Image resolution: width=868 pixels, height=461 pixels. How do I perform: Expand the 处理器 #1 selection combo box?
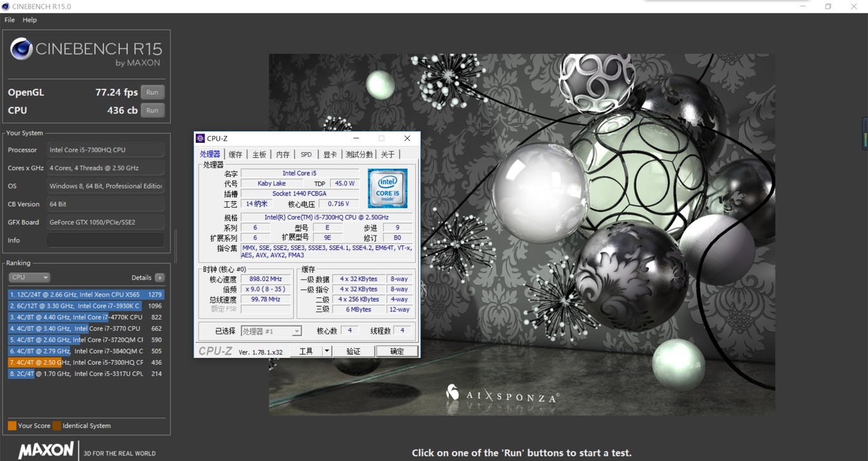(x=296, y=331)
